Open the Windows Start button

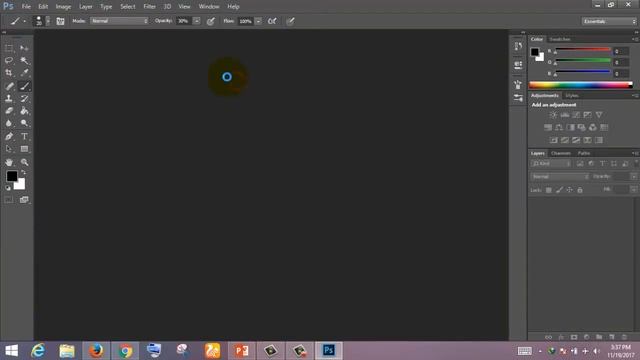click(x=11, y=351)
